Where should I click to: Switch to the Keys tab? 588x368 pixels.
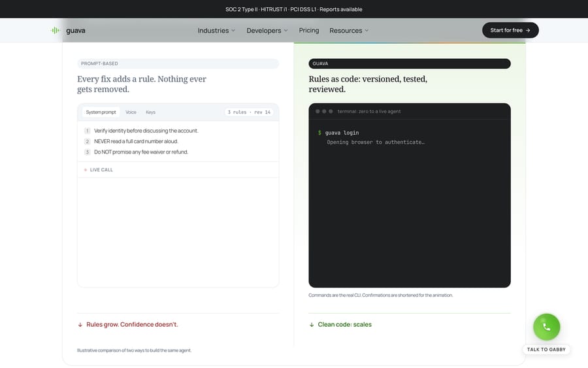150,112
